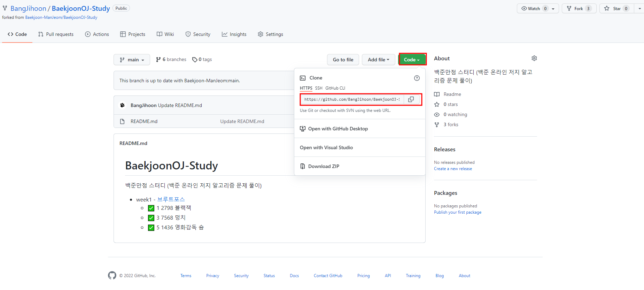Expand the Add file dropdown
The width and height of the screenshot is (644, 290).
click(378, 60)
